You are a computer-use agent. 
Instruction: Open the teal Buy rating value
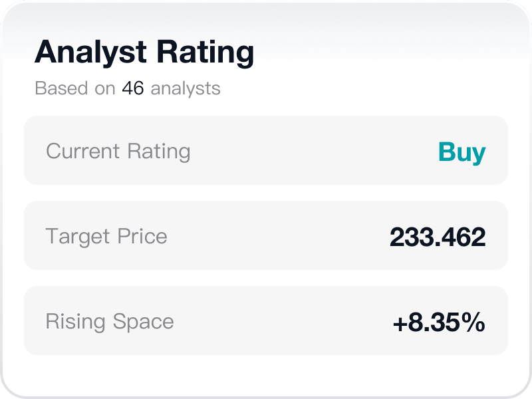pos(462,152)
